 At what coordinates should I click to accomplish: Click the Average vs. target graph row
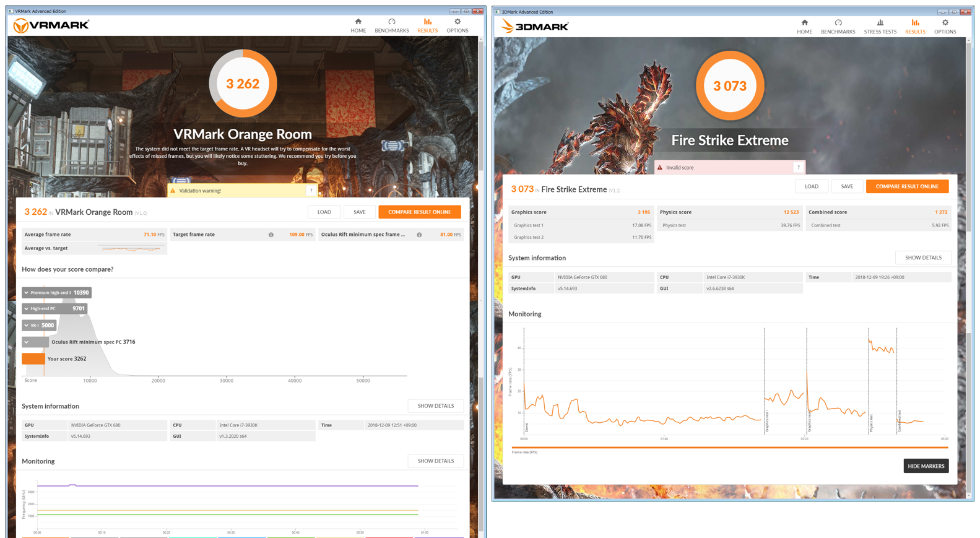(x=94, y=248)
